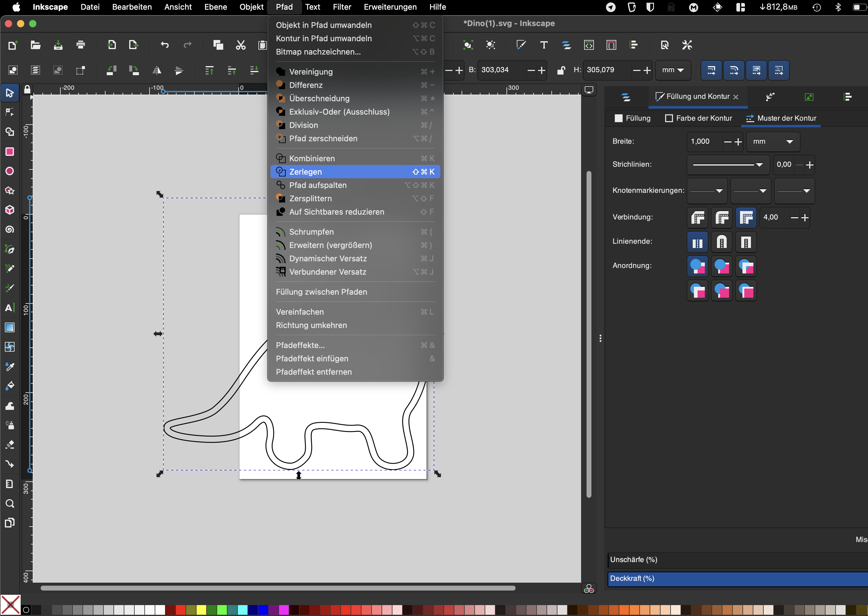
Task: Select round cap Linienende option
Action: click(722, 242)
